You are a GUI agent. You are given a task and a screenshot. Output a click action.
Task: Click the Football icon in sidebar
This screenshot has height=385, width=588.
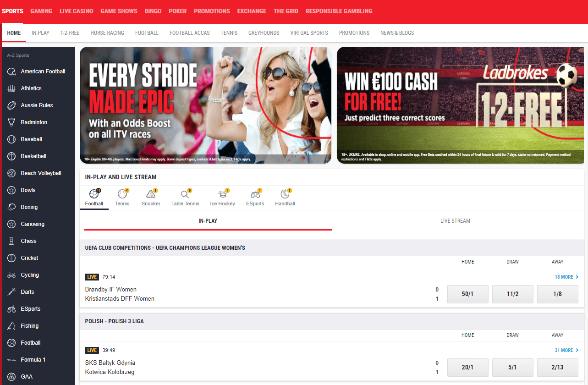(12, 343)
